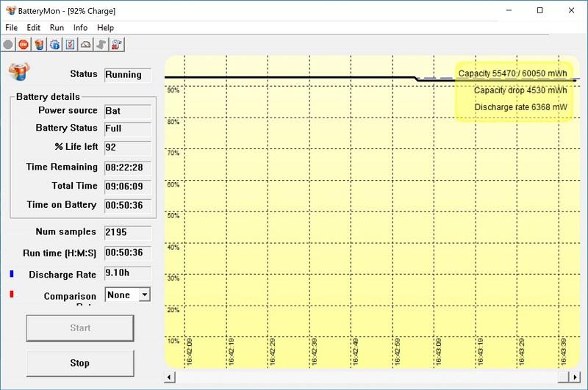Click graph scrollbar right arrow
Screen dimensions: 588x390
(x=575, y=377)
